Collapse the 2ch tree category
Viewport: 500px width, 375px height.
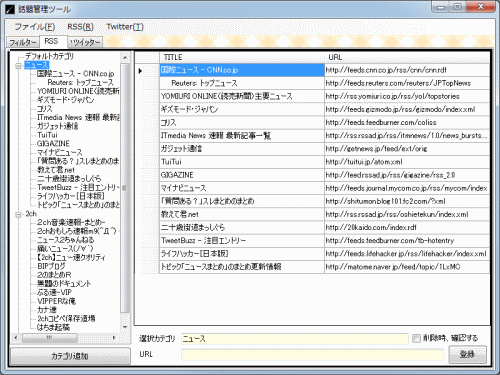click(x=18, y=214)
